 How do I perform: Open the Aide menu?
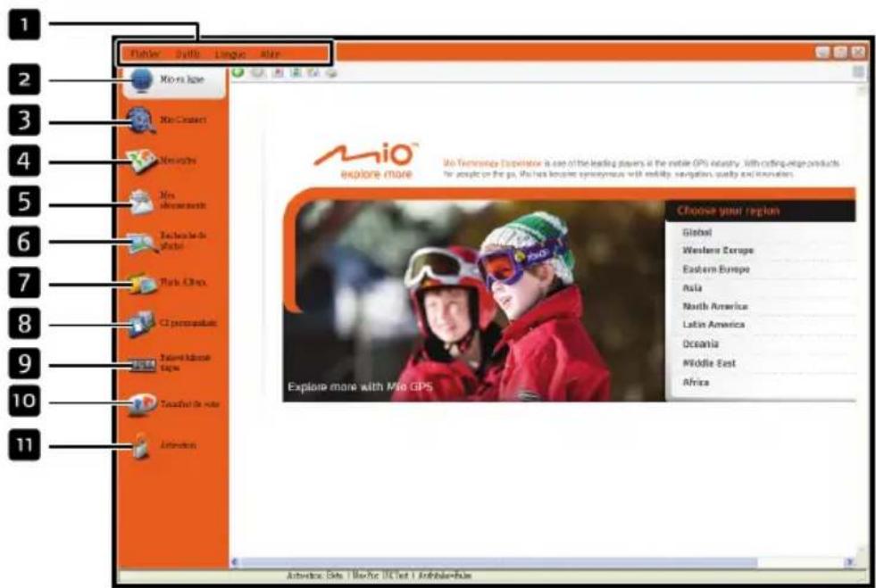pyautogui.click(x=270, y=54)
